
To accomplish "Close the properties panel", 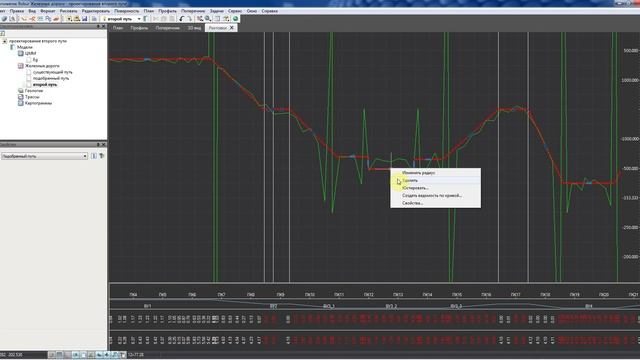I will click(x=104, y=144).
